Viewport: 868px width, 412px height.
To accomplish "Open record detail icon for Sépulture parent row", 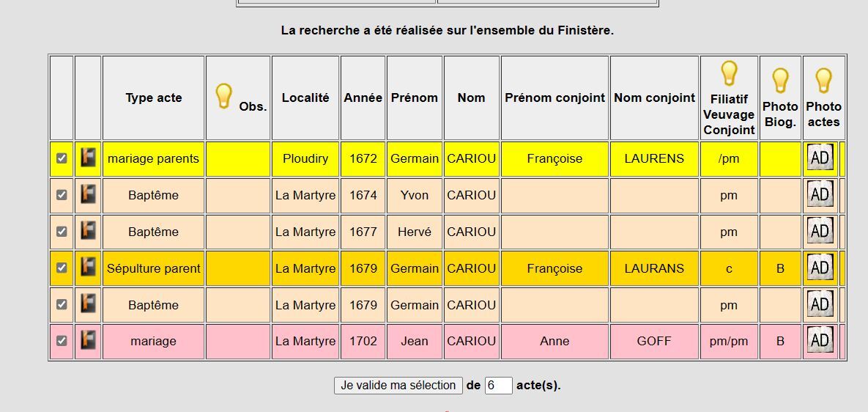I will 88,268.
